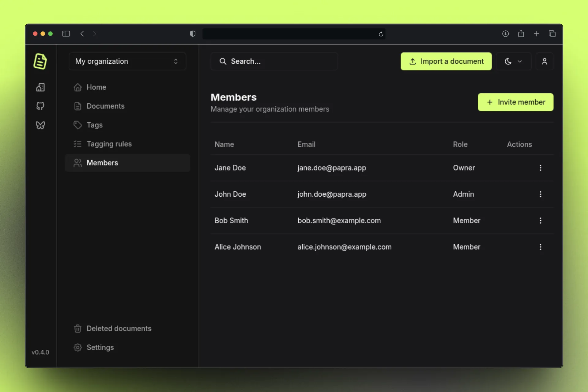Click the Invite member button
This screenshot has width=588, height=392.
point(515,102)
